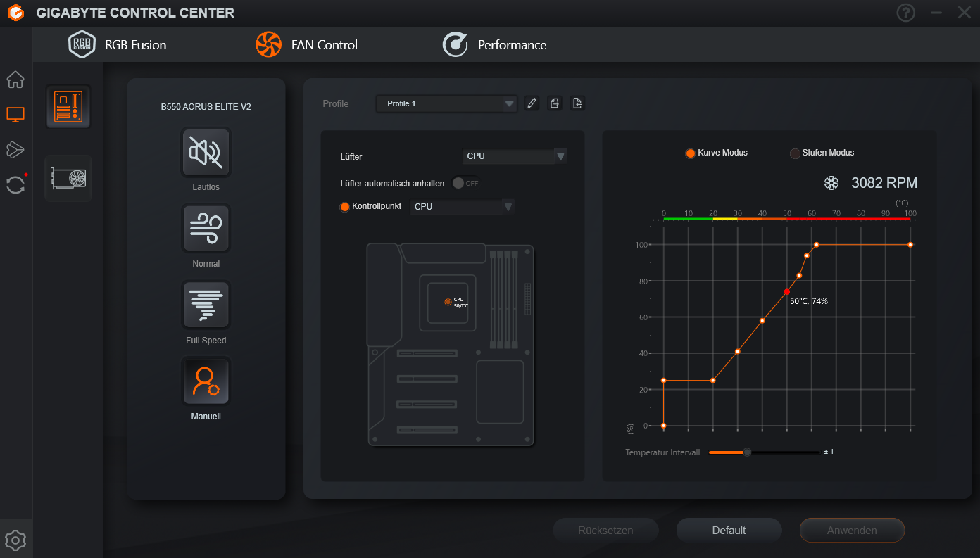Click the Gigabyte logo icon

click(x=14, y=13)
